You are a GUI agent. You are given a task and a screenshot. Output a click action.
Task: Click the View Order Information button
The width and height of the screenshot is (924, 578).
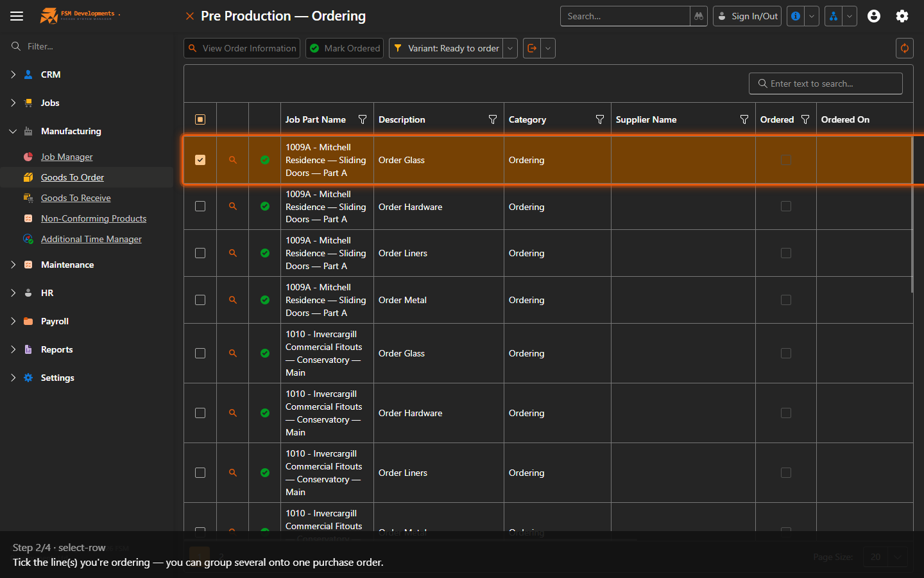coord(242,48)
